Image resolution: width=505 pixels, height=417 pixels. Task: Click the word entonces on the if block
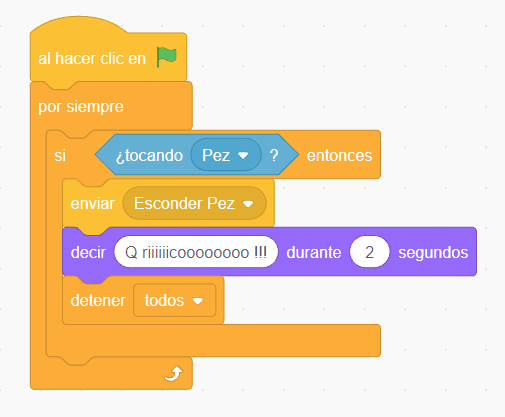pos(339,155)
